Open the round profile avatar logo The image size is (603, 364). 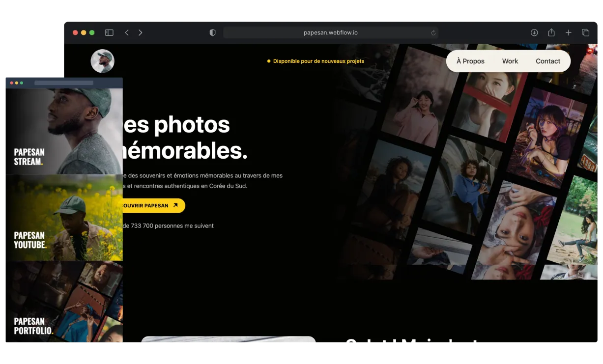click(x=102, y=61)
